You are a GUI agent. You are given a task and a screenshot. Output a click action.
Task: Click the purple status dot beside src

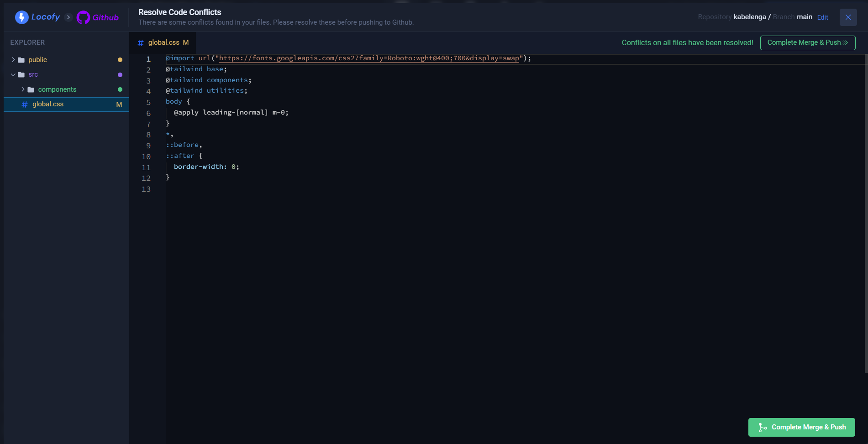tap(120, 74)
